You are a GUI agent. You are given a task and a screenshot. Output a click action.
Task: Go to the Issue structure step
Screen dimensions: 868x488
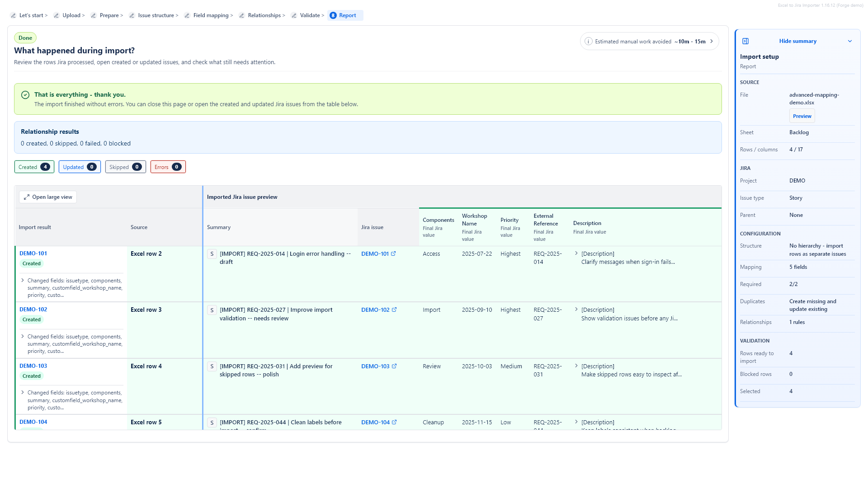[156, 15]
